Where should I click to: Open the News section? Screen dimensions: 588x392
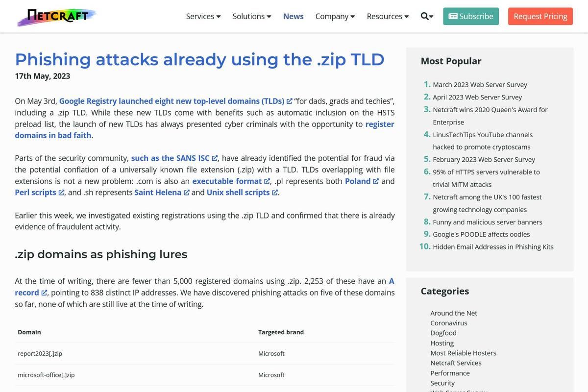tap(294, 16)
